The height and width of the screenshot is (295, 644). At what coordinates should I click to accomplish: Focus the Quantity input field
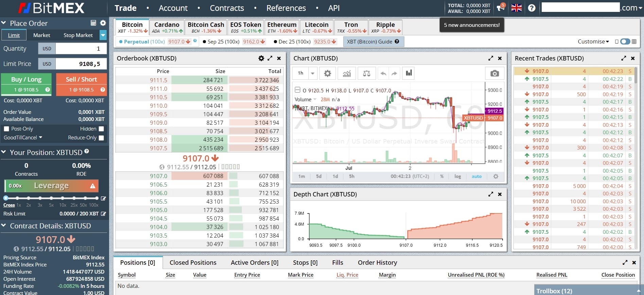pos(81,49)
